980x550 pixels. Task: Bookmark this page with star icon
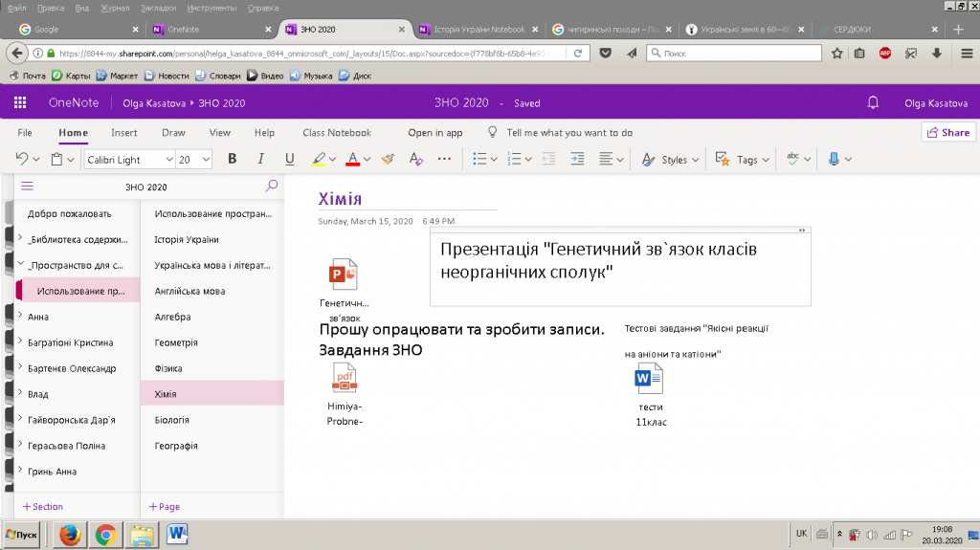click(836, 54)
